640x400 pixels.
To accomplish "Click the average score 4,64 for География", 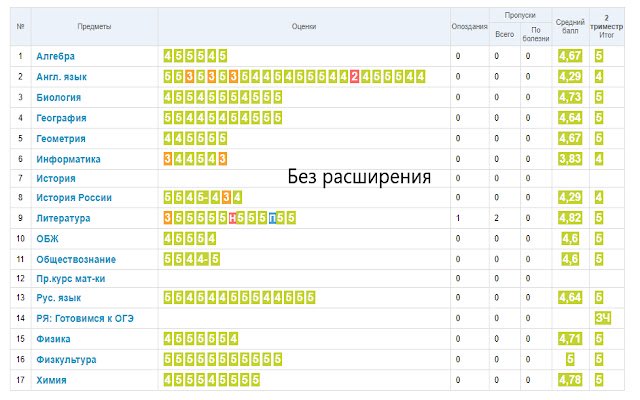I will (x=570, y=118).
